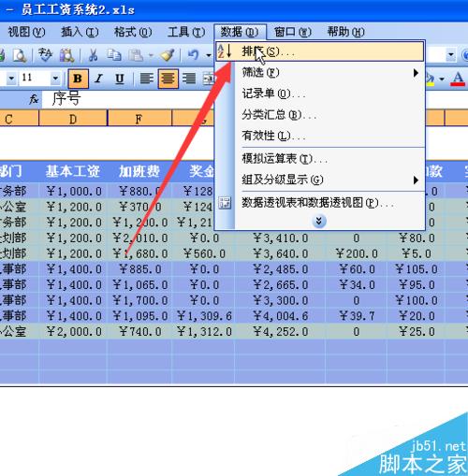This screenshot has height=476, width=468.
Task: Toggle center alignment
Action: click(168, 79)
